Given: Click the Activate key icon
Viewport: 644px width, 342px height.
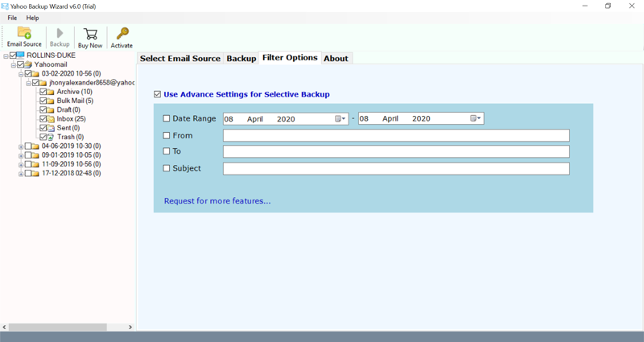Looking at the screenshot, I should coord(122,33).
